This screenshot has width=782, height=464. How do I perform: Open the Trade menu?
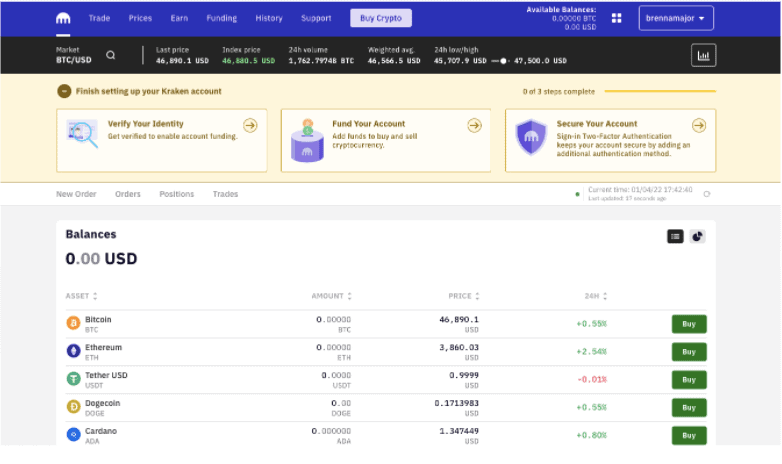pos(99,18)
